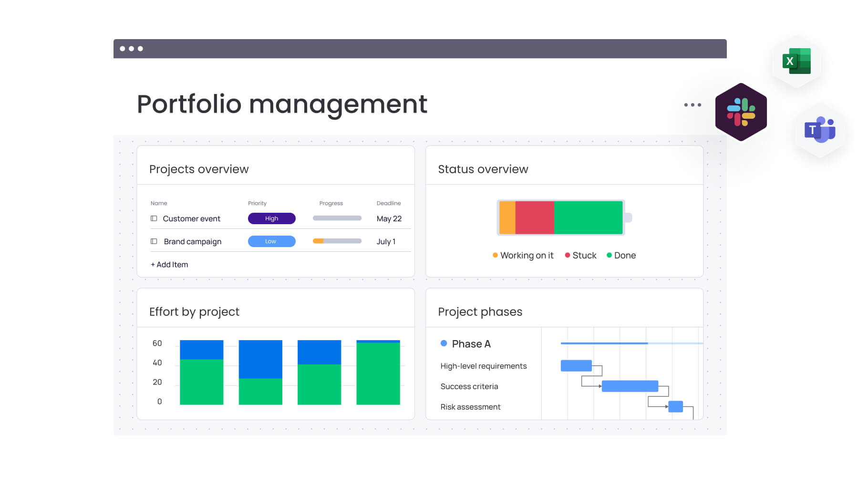Open the High priority dropdown
This screenshot has width=868, height=477.
tap(271, 218)
